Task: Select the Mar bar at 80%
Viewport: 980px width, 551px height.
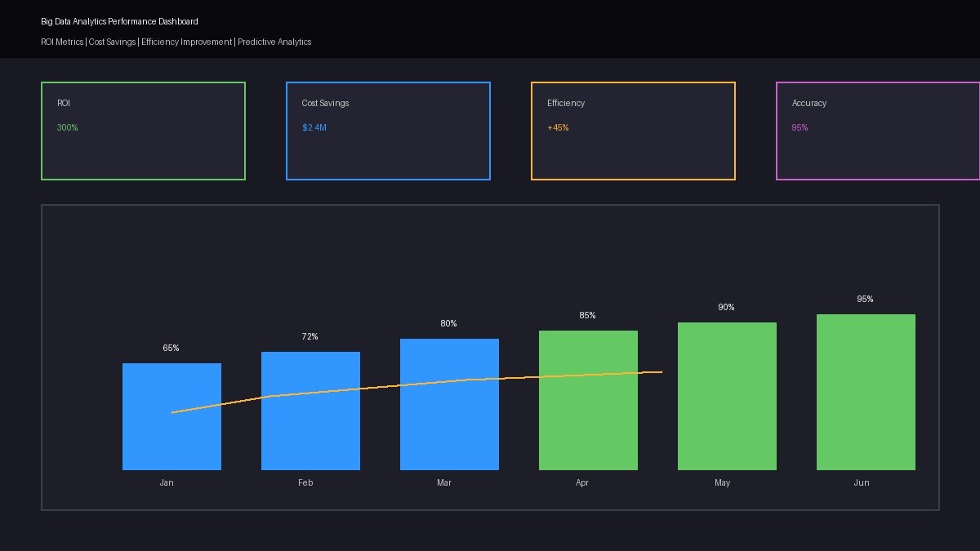Action: (x=449, y=404)
